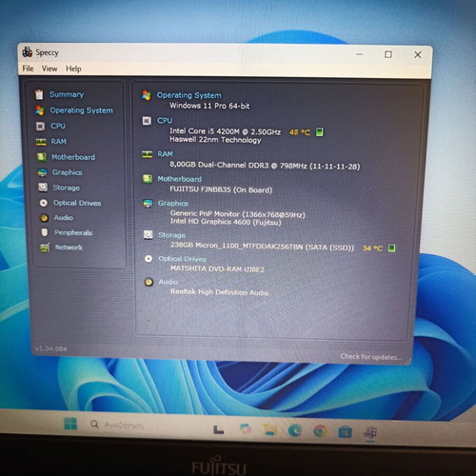Select Graphics in the sidebar

[x=68, y=172]
